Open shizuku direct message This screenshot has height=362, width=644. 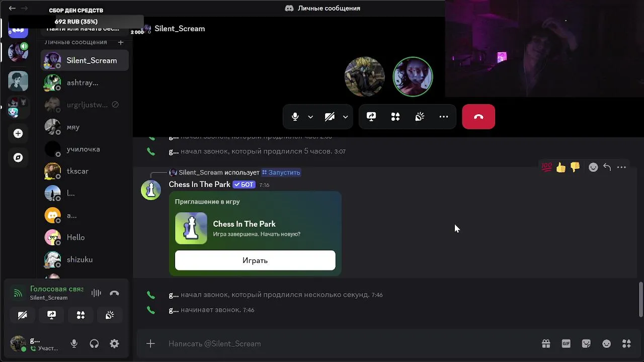(85, 259)
